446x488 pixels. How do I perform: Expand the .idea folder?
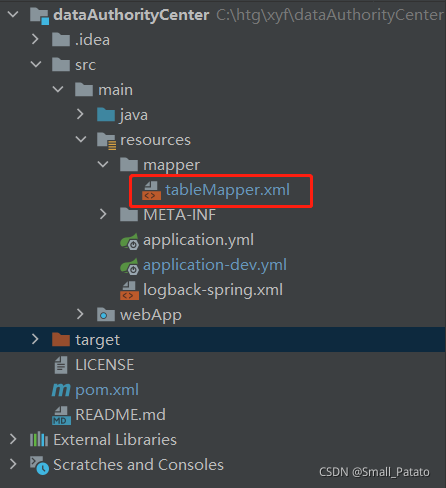coord(35,39)
